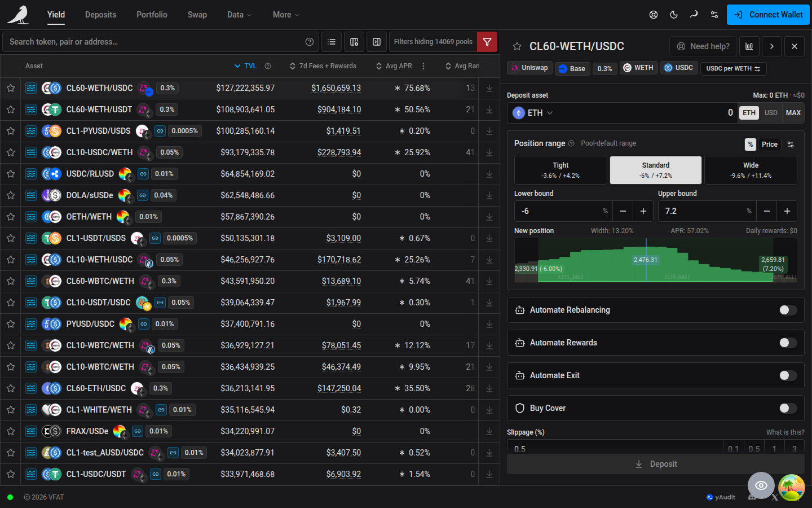The width and height of the screenshot is (812, 508).
Task: Open the ETH deposit asset dropdown
Action: click(x=533, y=113)
